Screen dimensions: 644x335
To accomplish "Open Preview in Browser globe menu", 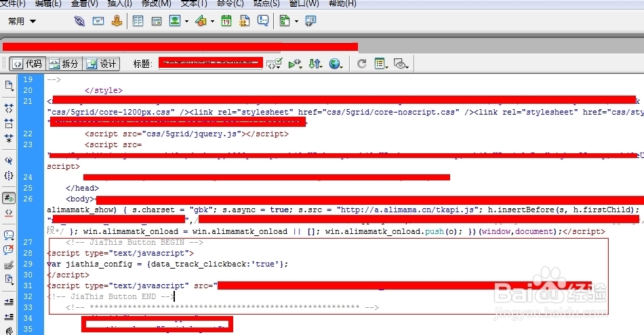I will pyautogui.click(x=336, y=64).
